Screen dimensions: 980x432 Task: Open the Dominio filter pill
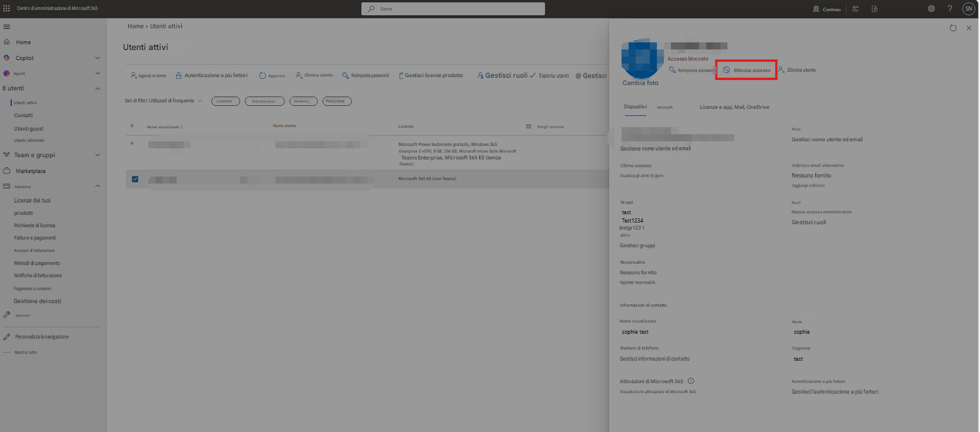point(304,101)
